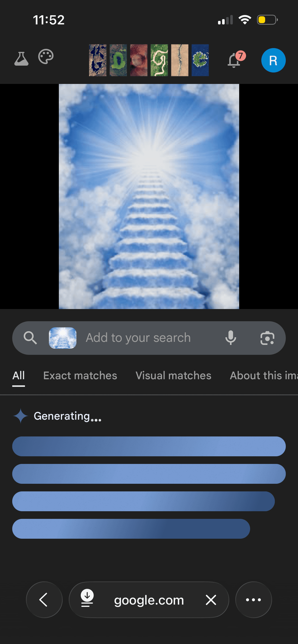Open the About this image tab

click(264, 376)
